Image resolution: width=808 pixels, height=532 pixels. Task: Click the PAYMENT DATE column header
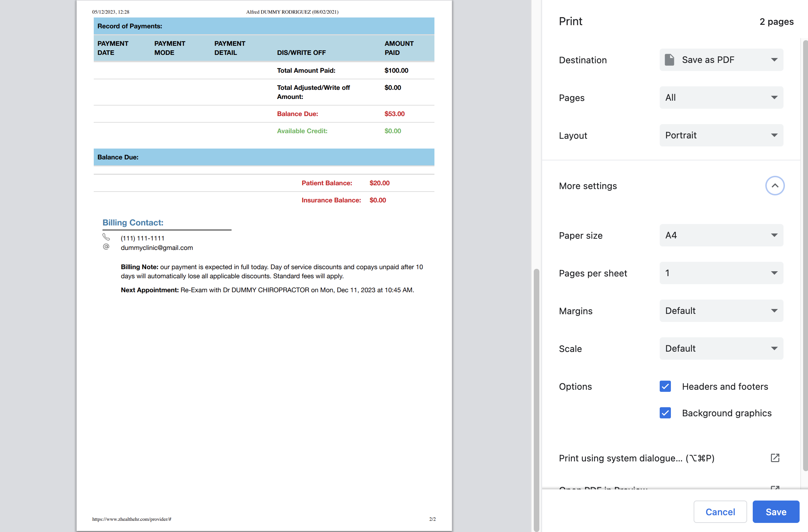click(x=113, y=48)
